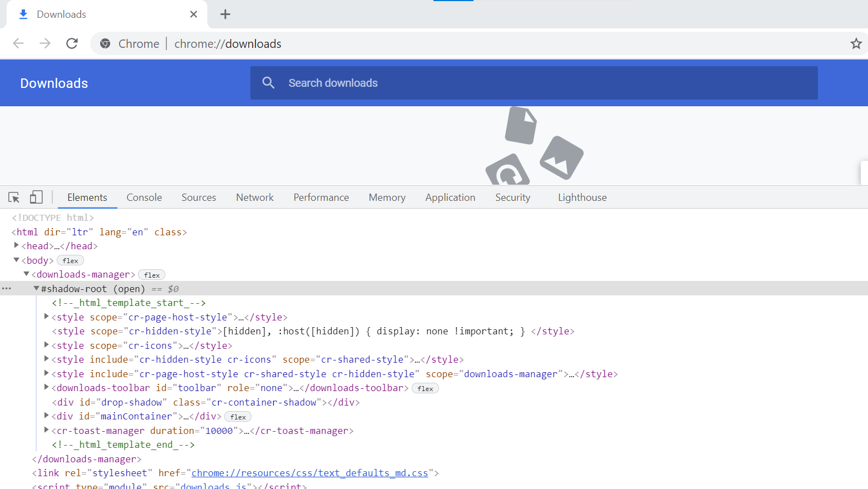Expand the downloads-toolbar element
Image resolution: width=868 pixels, height=489 pixels.
click(x=46, y=387)
